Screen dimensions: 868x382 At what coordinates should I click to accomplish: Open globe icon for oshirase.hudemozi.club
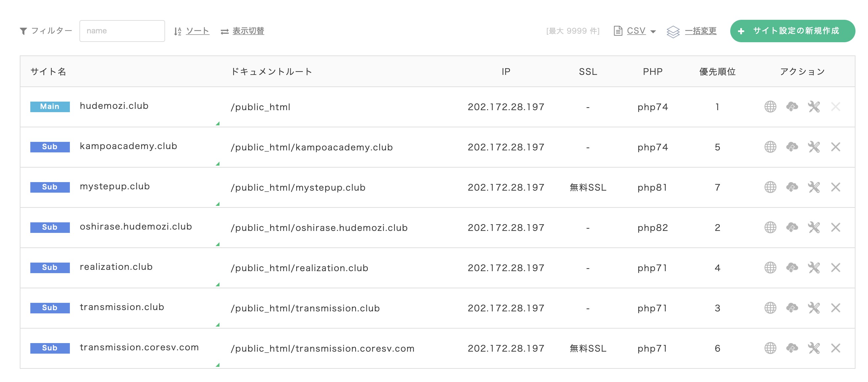770,228
